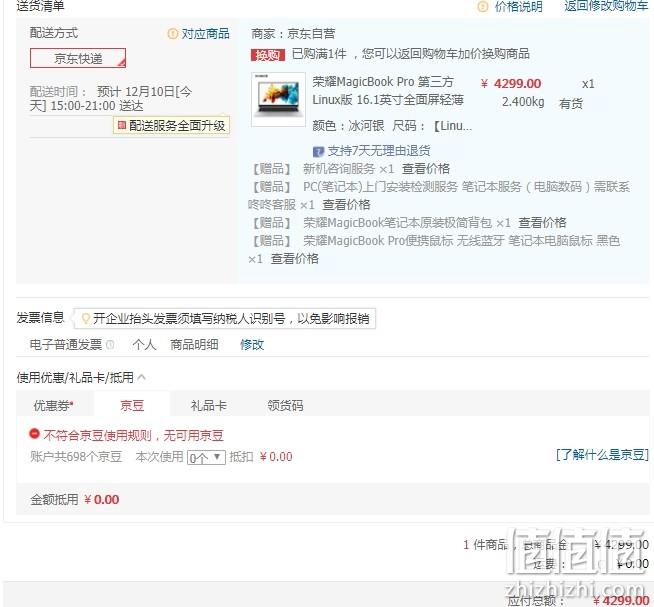Click the 4299.00 product price
Viewport: 654px width, 607px height.
tap(511, 83)
